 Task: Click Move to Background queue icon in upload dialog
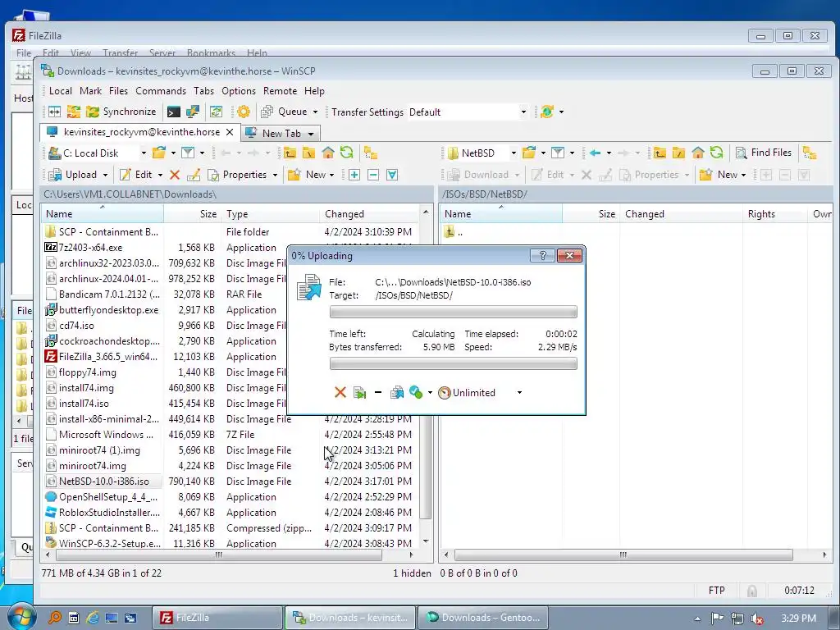[x=397, y=393]
